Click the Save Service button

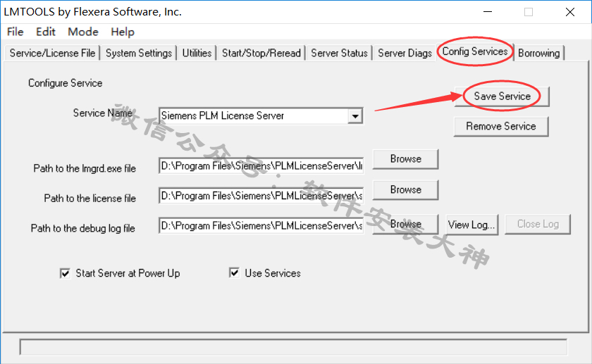tap(502, 96)
